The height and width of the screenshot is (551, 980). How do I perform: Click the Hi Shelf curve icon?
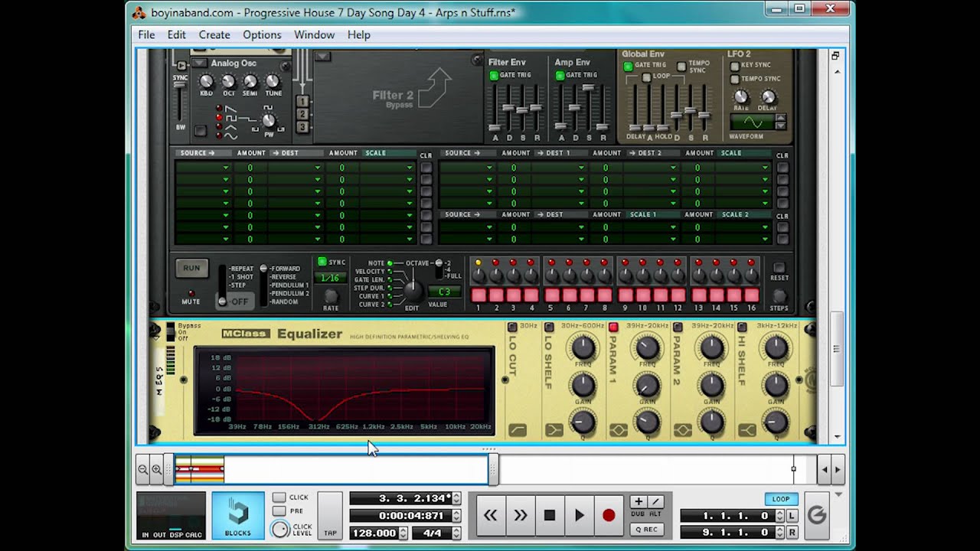pos(746,430)
